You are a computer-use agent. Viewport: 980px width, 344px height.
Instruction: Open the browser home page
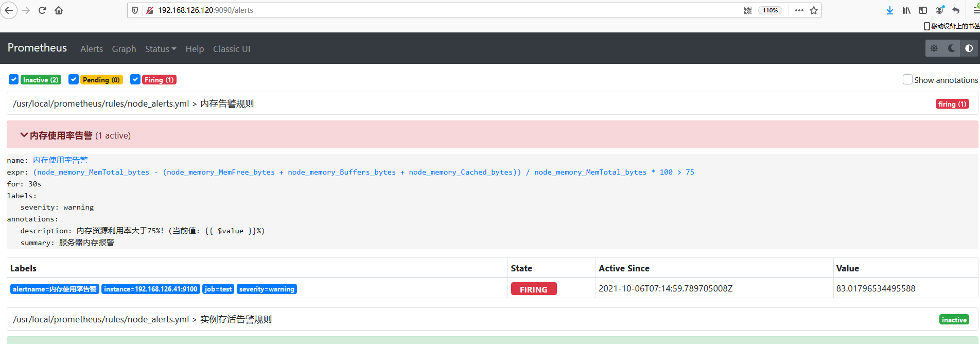[59, 10]
